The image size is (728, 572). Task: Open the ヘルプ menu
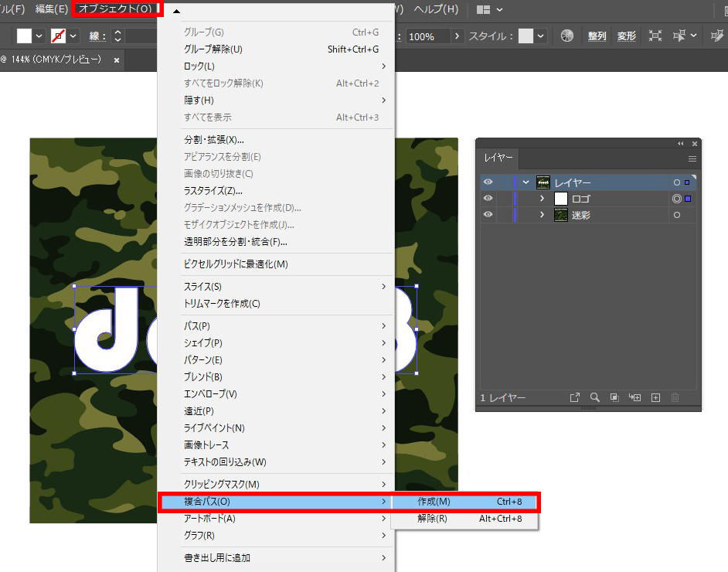point(437,10)
